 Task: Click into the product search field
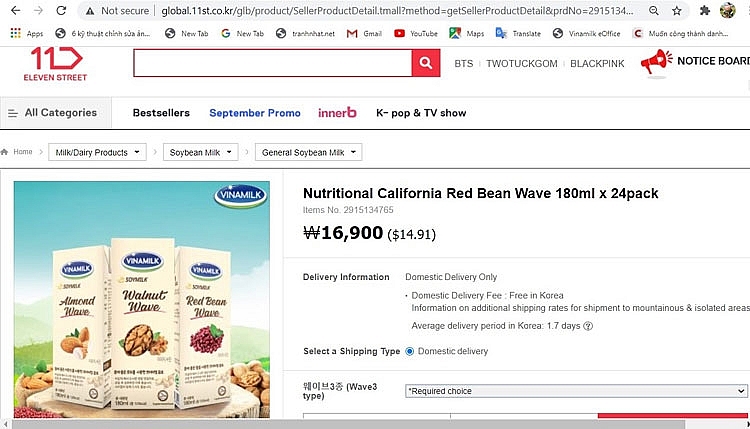point(272,63)
